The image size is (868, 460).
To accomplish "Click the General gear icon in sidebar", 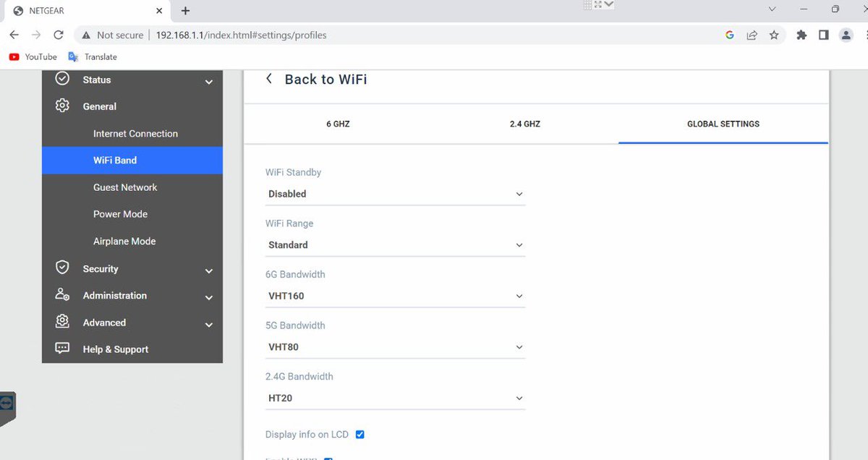I will 63,106.
